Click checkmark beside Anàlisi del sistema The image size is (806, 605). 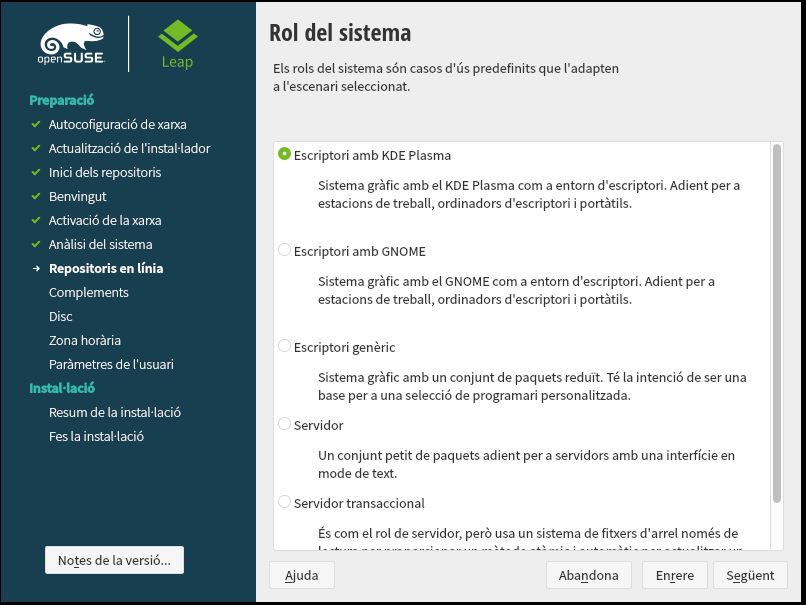point(35,245)
